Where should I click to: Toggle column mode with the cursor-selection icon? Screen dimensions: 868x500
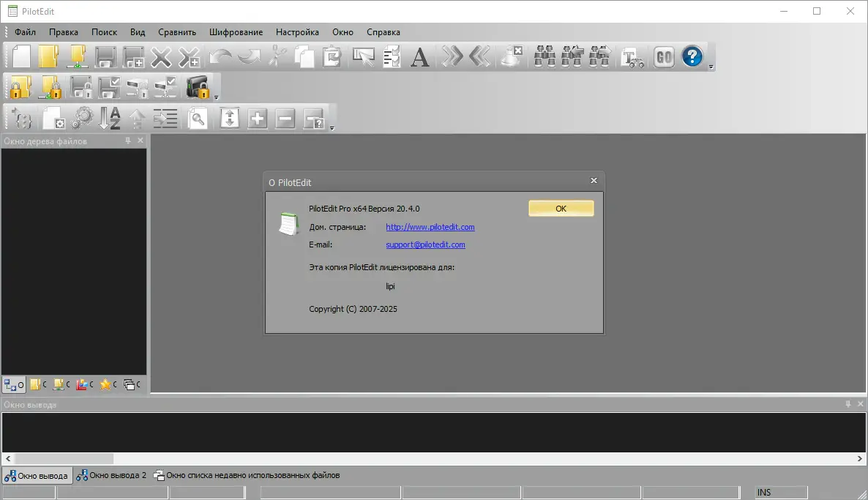point(364,57)
